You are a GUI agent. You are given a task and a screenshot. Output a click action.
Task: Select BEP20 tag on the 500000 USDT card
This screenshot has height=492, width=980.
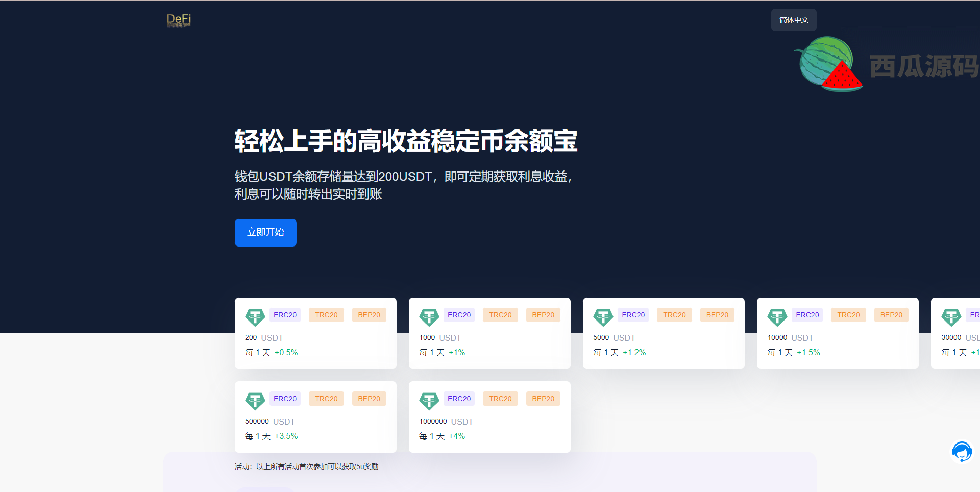tap(369, 399)
